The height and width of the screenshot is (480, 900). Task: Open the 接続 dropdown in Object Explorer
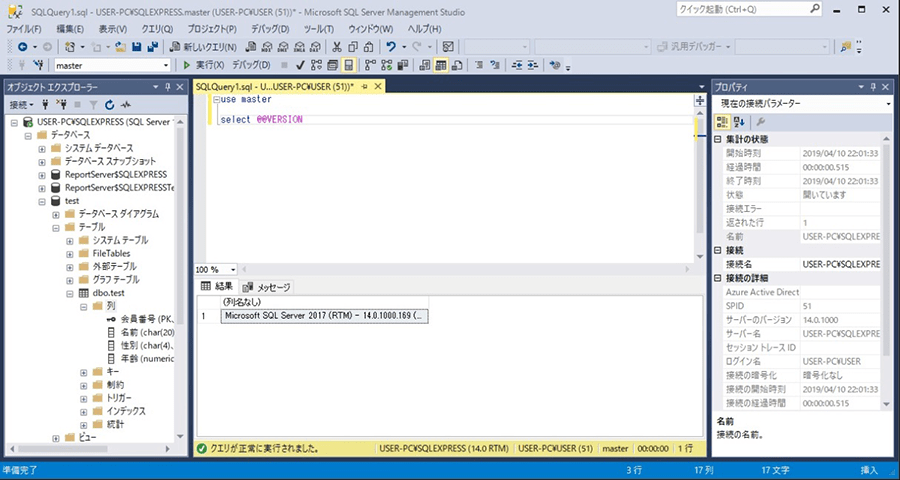click(x=22, y=104)
